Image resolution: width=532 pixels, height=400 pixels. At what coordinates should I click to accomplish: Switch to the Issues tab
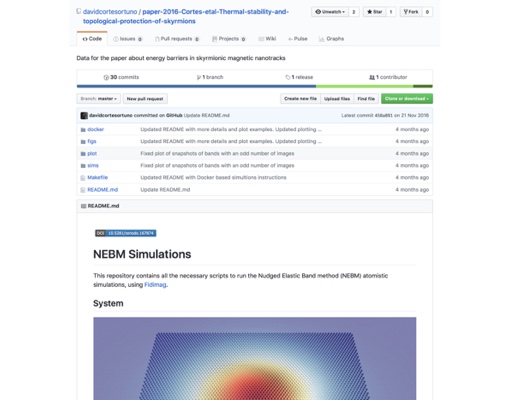click(x=128, y=39)
